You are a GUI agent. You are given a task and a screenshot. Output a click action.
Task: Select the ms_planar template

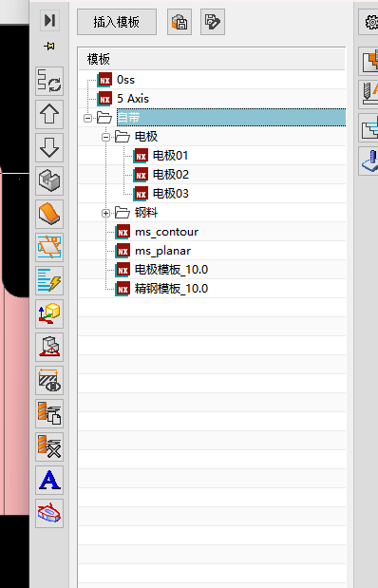point(162,251)
